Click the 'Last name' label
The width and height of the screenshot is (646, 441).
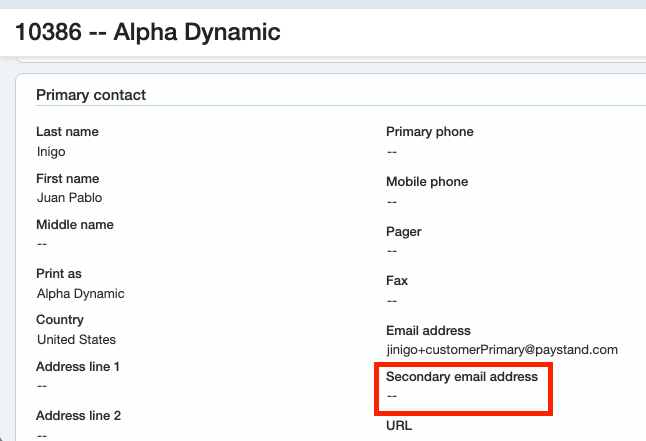point(67,131)
